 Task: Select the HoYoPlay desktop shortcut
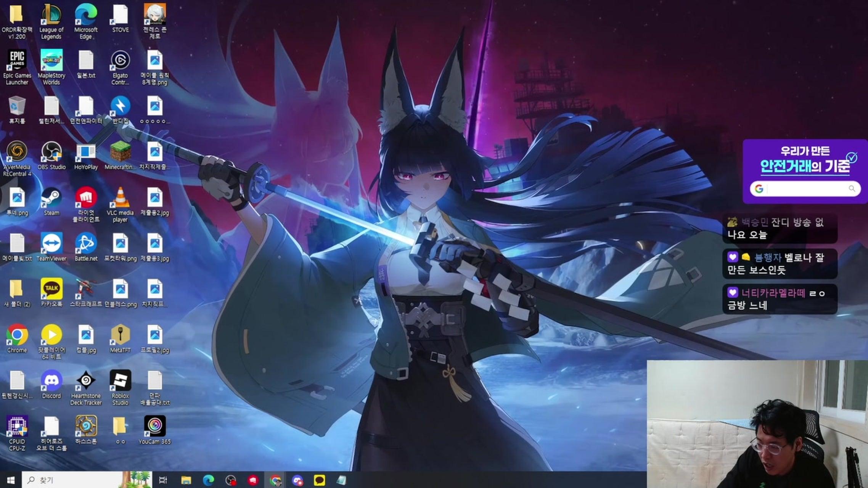pyautogui.click(x=86, y=156)
